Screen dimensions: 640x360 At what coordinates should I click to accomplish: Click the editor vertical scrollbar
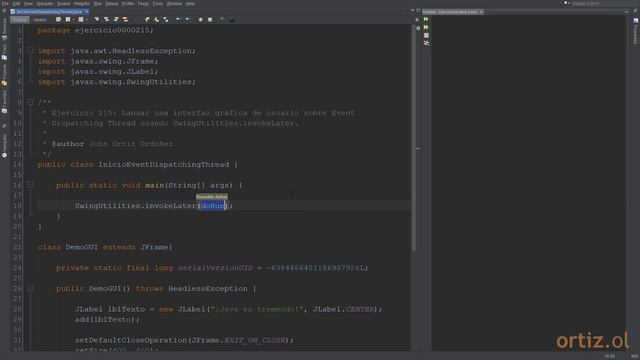click(413, 137)
